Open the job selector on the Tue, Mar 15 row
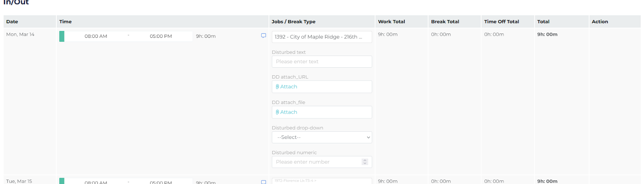This screenshot has width=644, height=184. point(322,181)
